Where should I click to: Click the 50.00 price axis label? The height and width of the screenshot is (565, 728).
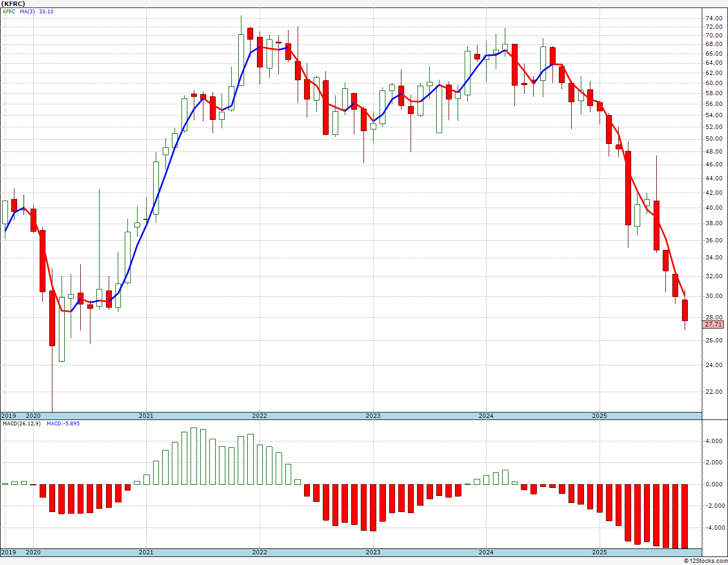714,139
